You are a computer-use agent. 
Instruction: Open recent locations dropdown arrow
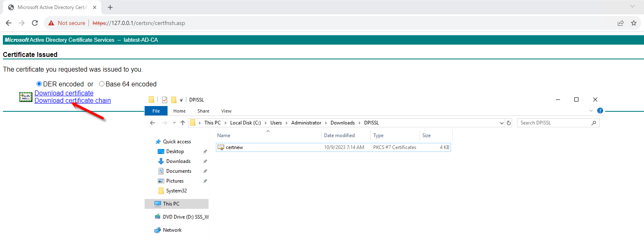pos(174,123)
